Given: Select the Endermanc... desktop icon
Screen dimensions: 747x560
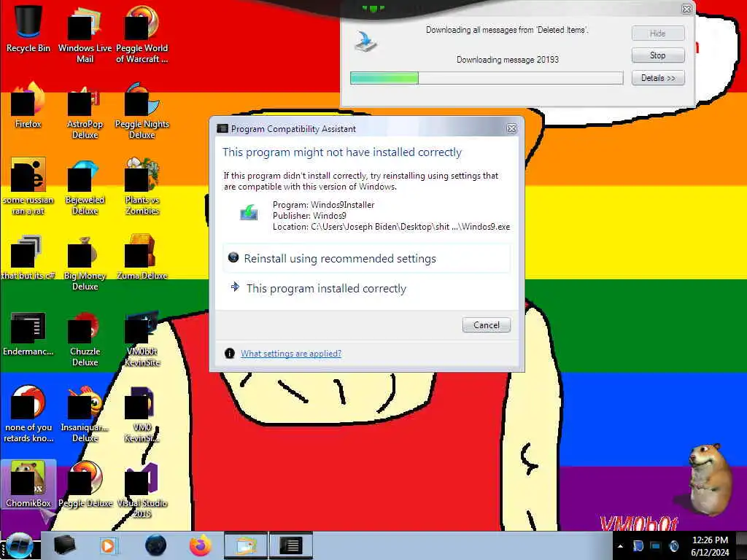Looking at the screenshot, I should click(28, 333).
